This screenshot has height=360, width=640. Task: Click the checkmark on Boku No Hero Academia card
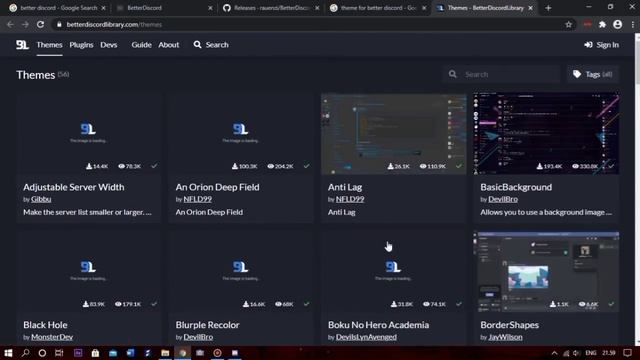tap(459, 304)
